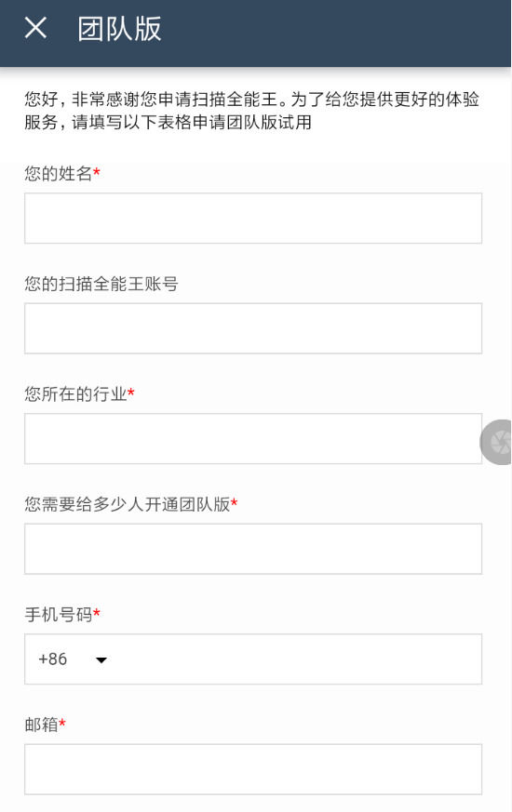The image size is (512, 812).
Task: Click the 您的姓名 label
Action: (58, 174)
